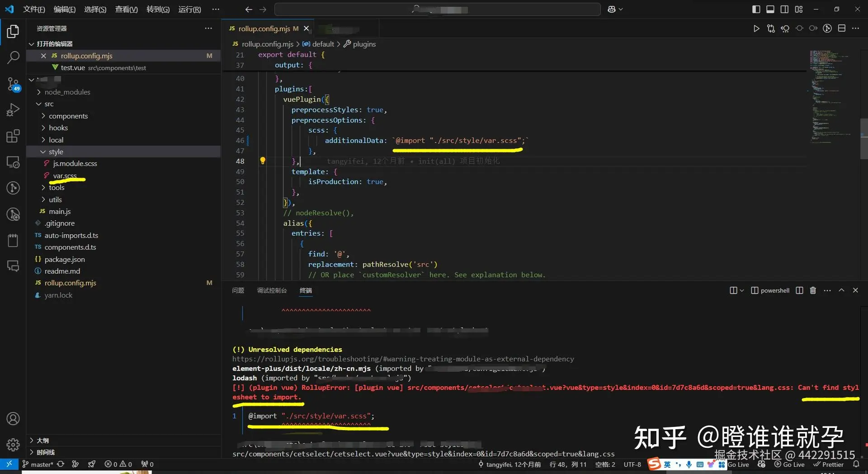This screenshot has width=868, height=474.
Task: Maximize the terminal panel with the up chevron
Action: coord(841,290)
